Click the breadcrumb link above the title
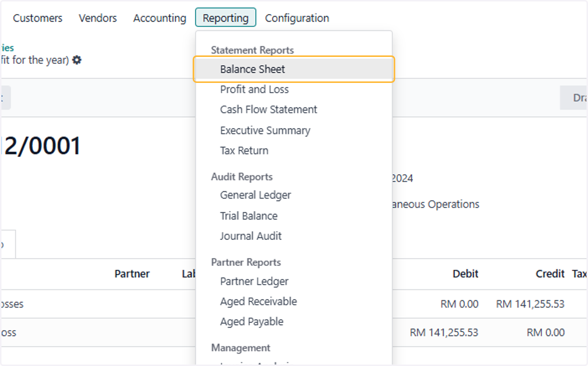Viewport: 588px width, 366px height. [x=7, y=48]
